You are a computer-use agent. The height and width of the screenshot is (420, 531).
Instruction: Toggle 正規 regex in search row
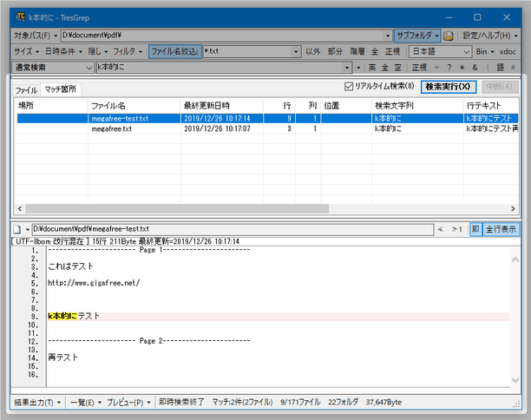point(419,68)
